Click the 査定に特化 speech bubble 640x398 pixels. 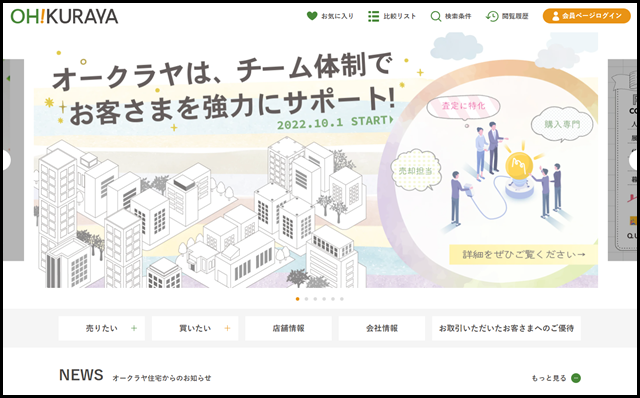(463, 106)
